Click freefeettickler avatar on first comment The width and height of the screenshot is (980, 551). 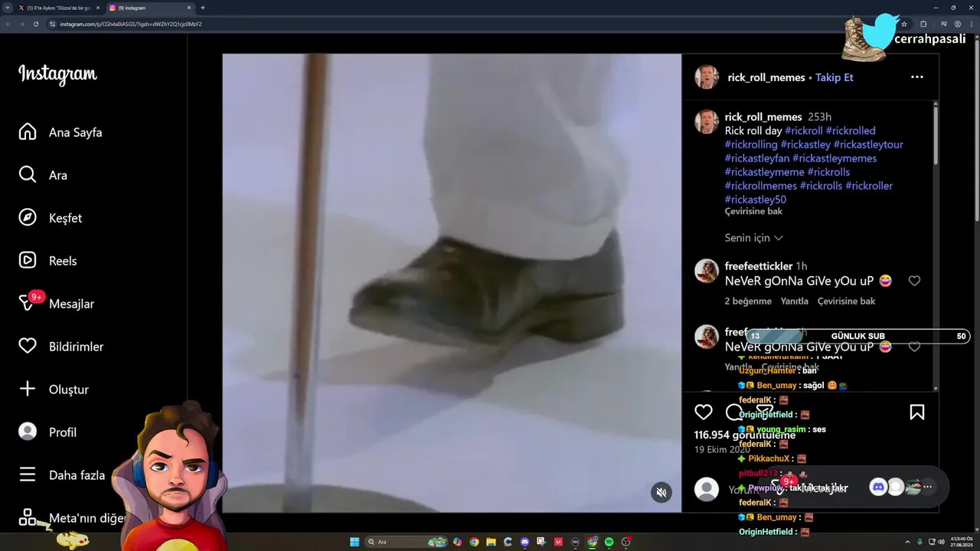tap(707, 271)
